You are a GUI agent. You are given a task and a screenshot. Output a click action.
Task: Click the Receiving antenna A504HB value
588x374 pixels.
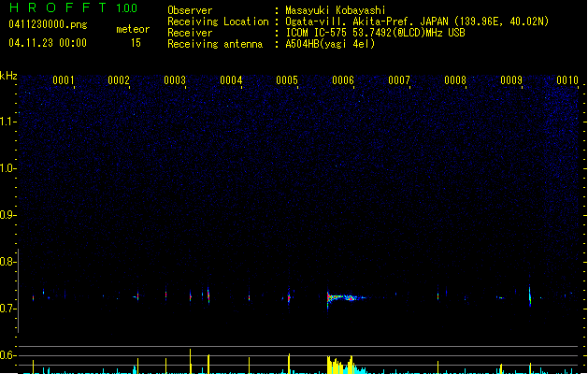tap(330, 44)
